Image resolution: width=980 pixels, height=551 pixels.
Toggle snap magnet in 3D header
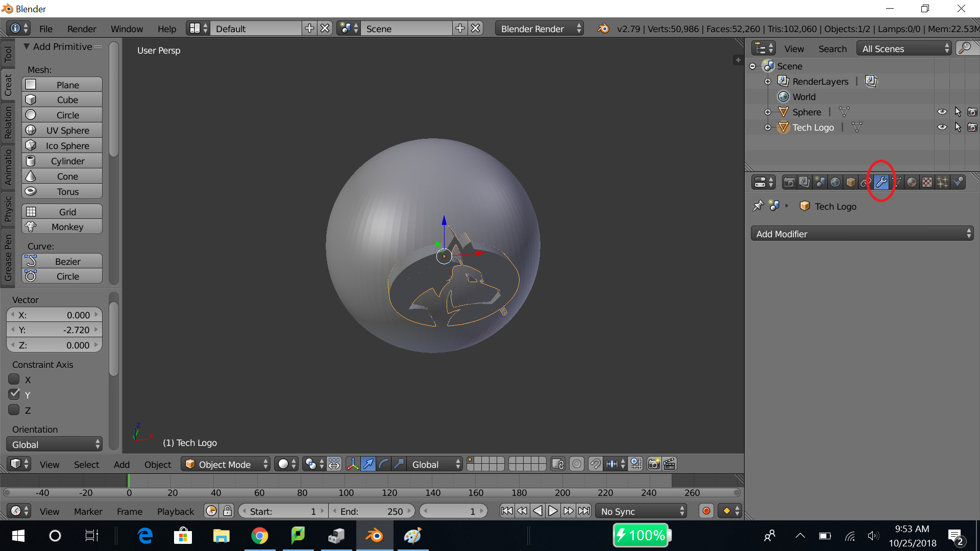(595, 464)
